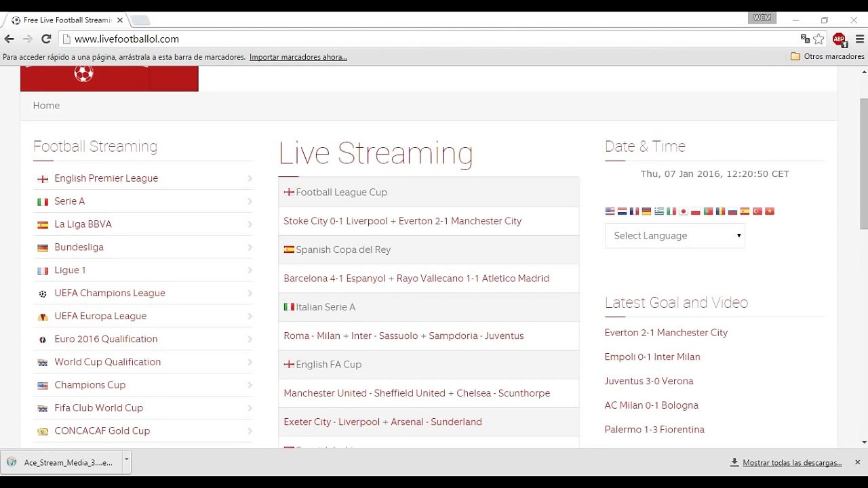Select the German flag language
The height and width of the screenshot is (488, 868).
[646, 211]
